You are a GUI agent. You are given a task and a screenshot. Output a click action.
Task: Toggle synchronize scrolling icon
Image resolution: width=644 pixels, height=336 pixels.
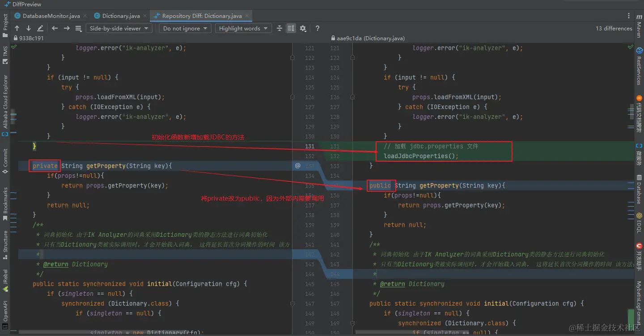click(291, 28)
